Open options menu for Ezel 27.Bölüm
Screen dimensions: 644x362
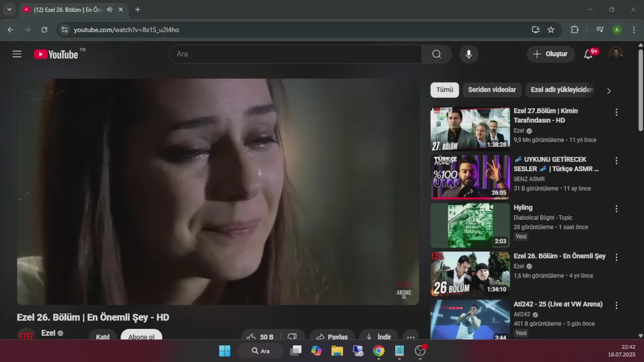[616, 112]
